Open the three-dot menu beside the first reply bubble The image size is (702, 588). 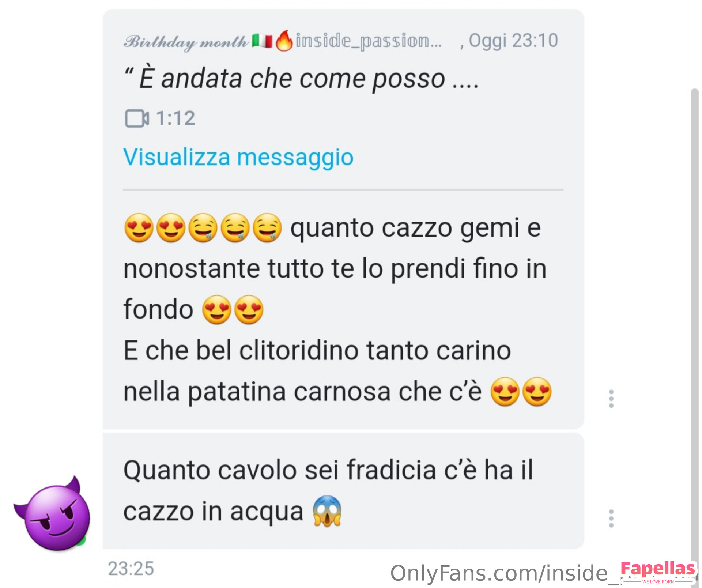point(611,399)
